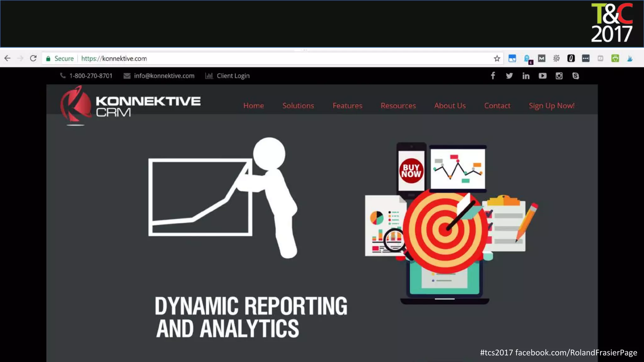Open the Instagram social icon

(x=559, y=76)
